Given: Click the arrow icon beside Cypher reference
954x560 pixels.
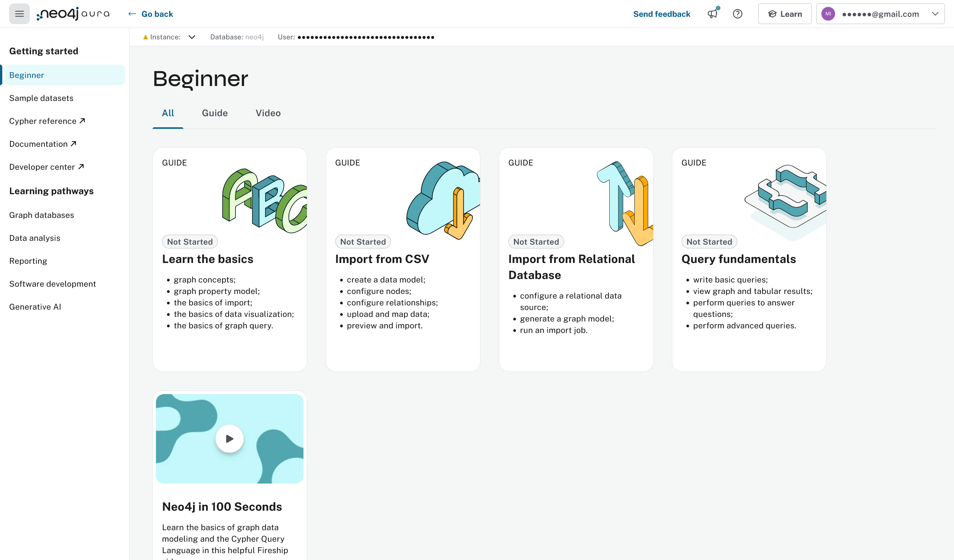Looking at the screenshot, I should pyautogui.click(x=82, y=121).
